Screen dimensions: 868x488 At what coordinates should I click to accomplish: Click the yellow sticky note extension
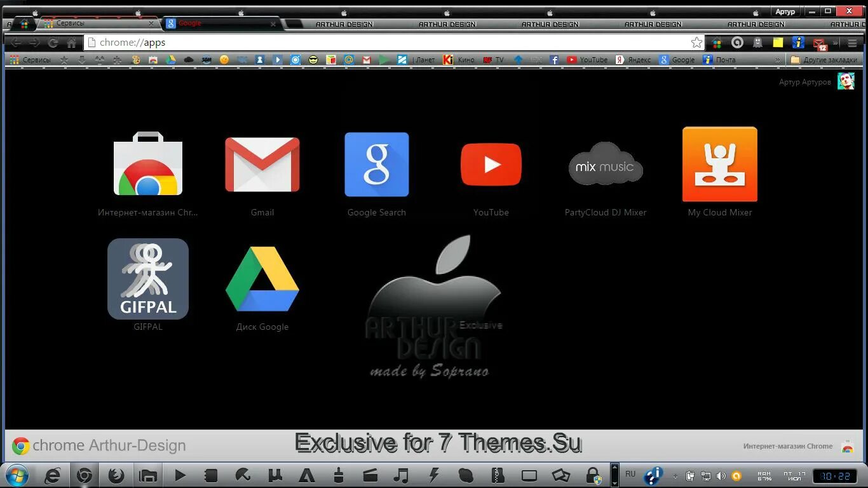pyautogui.click(x=778, y=43)
